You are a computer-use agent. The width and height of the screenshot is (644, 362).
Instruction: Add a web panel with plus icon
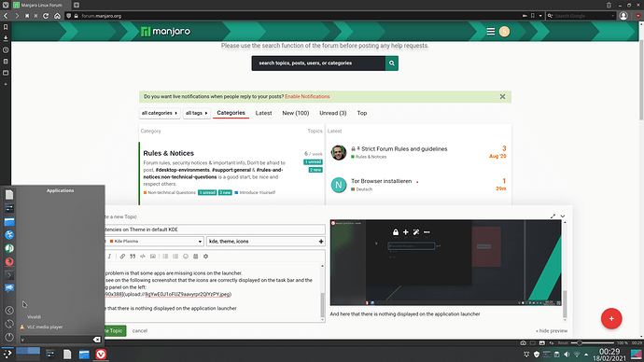click(x=6, y=84)
